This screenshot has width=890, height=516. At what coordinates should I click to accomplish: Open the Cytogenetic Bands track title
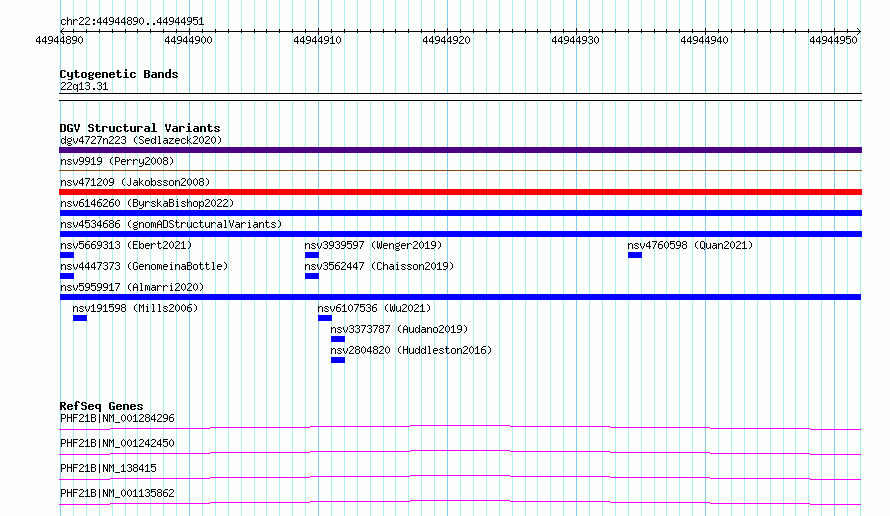coord(119,74)
